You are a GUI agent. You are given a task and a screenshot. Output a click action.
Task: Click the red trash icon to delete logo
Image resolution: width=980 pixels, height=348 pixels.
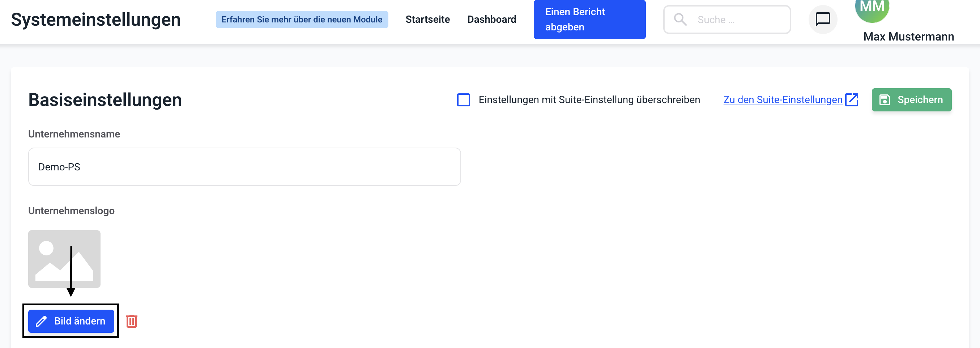coord(132,321)
